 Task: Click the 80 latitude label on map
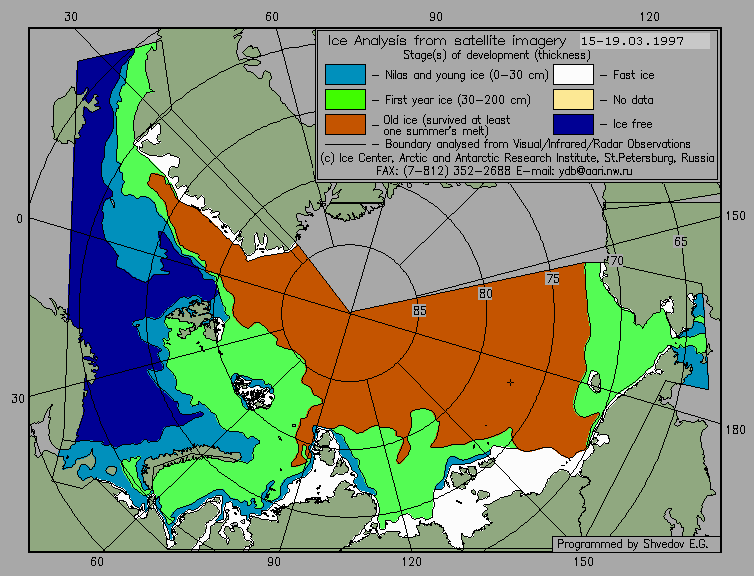[485, 293]
